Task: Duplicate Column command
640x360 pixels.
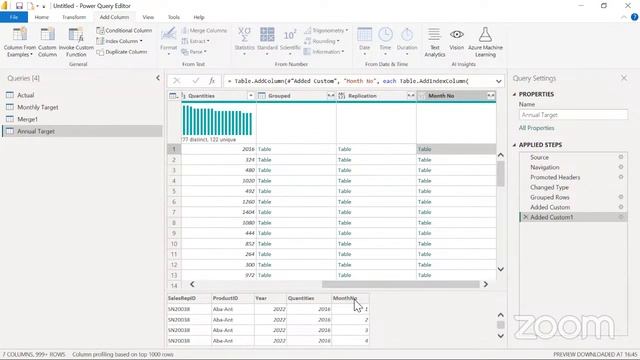Action: click(122, 52)
